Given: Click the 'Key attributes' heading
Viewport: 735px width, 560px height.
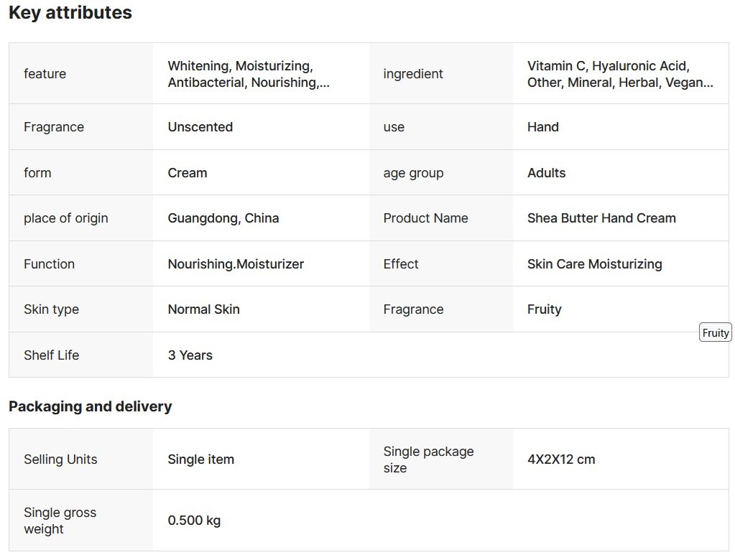Looking at the screenshot, I should [70, 13].
